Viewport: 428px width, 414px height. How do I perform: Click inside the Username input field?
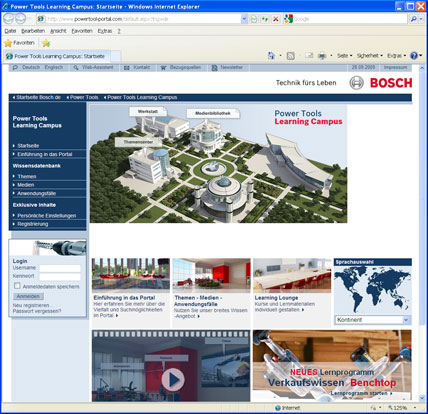[60, 268]
